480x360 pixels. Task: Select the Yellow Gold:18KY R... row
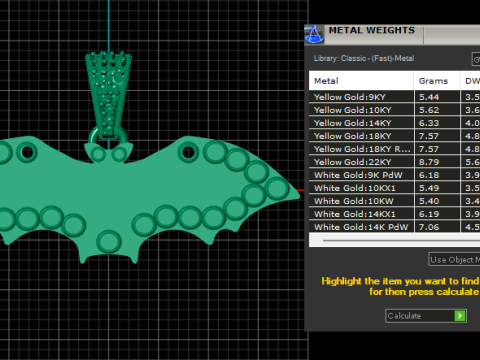[x=394, y=149]
